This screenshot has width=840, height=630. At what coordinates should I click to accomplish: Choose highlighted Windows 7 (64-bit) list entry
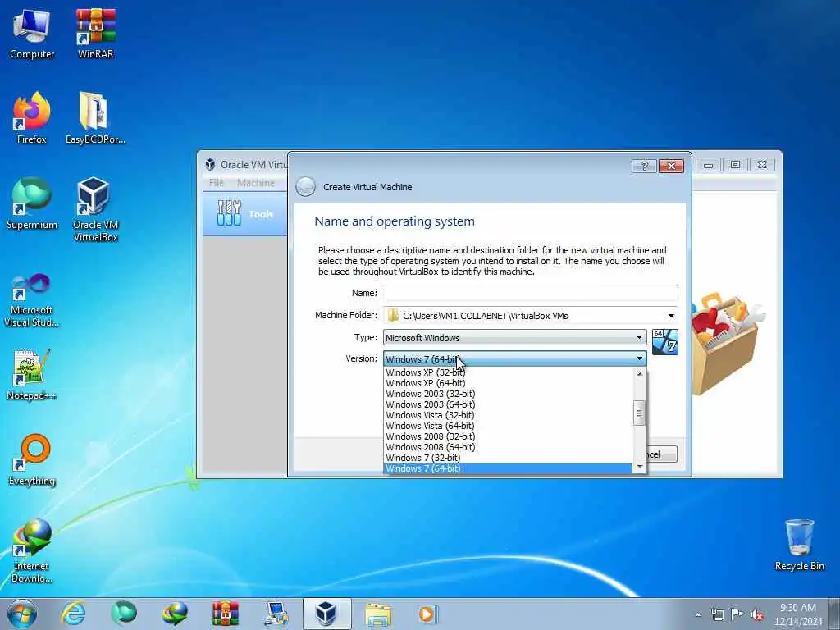coord(508,468)
